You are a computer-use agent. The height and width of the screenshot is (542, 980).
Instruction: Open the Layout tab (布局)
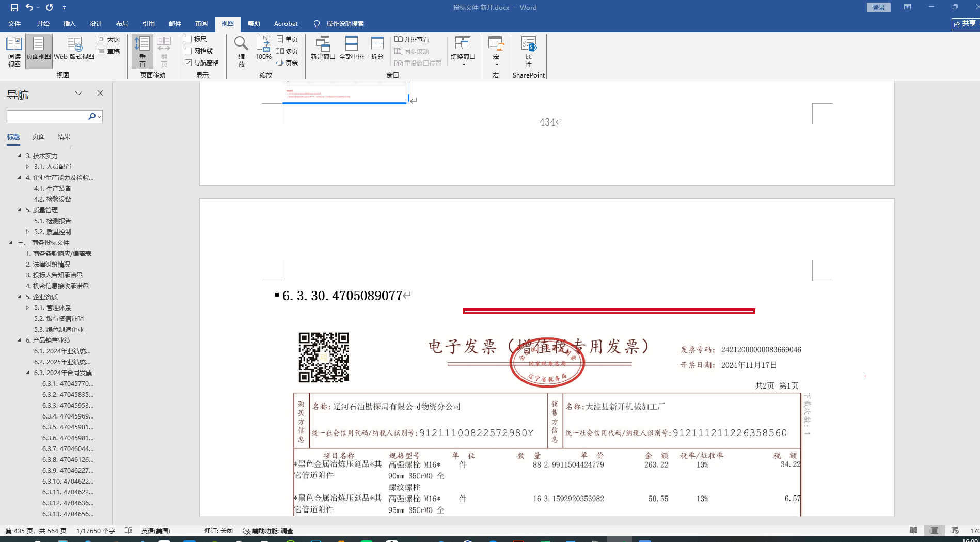click(x=122, y=24)
